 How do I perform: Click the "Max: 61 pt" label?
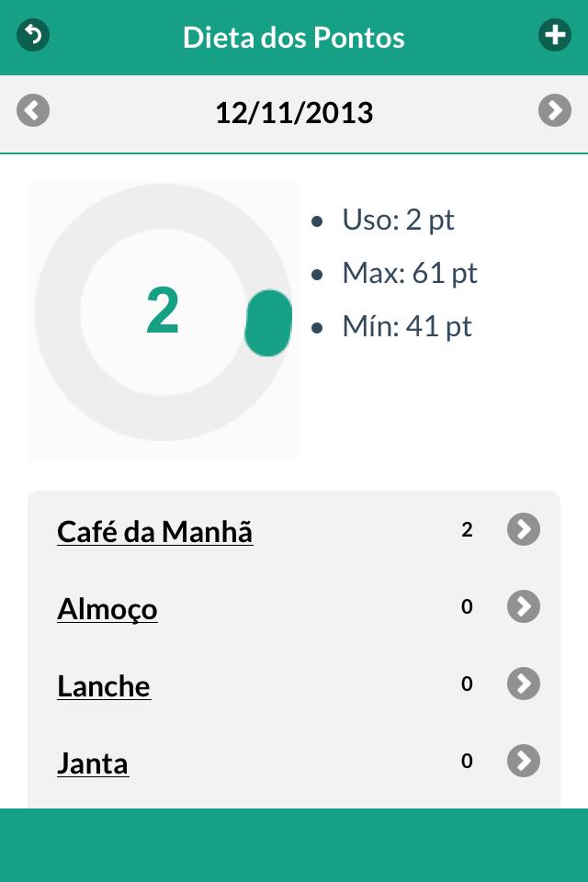(x=409, y=274)
